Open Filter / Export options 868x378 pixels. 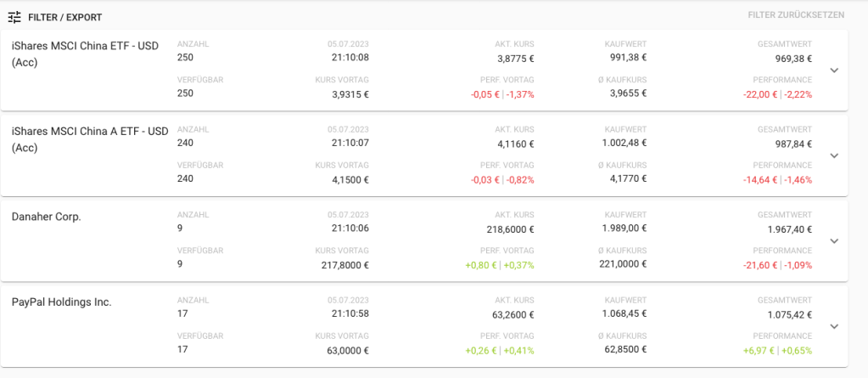(x=64, y=17)
